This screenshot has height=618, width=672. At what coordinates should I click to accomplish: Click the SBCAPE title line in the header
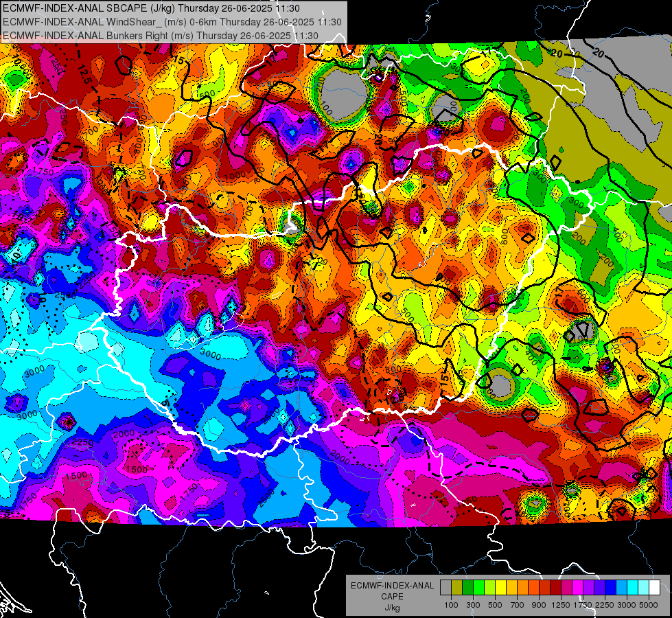pos(151,8)
